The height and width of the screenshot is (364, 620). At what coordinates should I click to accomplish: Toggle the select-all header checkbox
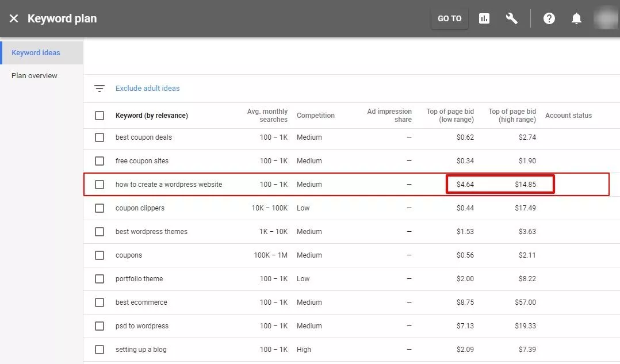(x=99, y=116)
